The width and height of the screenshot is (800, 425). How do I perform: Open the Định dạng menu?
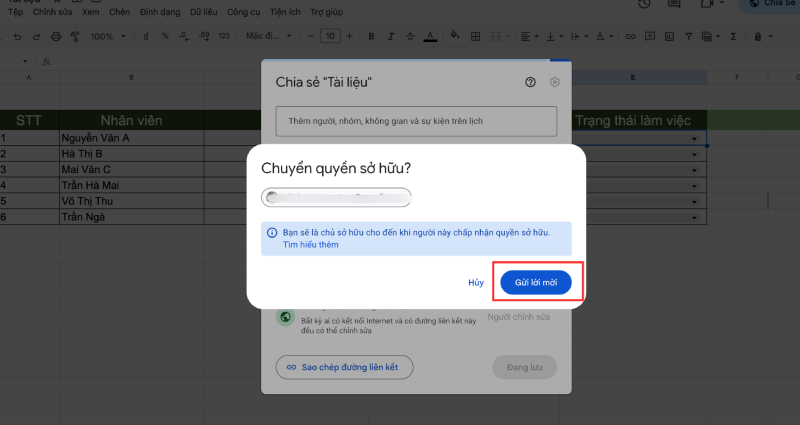point(160,12)
